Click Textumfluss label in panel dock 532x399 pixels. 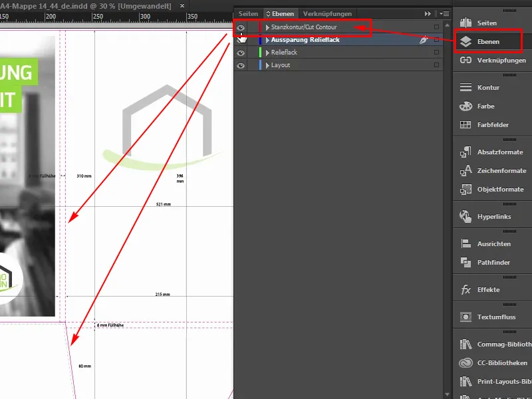(496, 317)
